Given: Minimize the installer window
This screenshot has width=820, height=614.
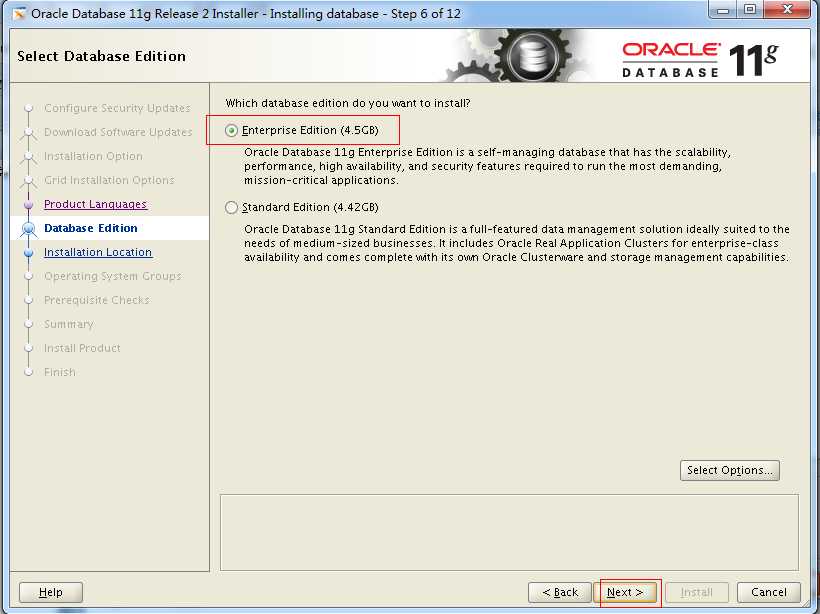Looking at the screenshot, I should point(724,10).
